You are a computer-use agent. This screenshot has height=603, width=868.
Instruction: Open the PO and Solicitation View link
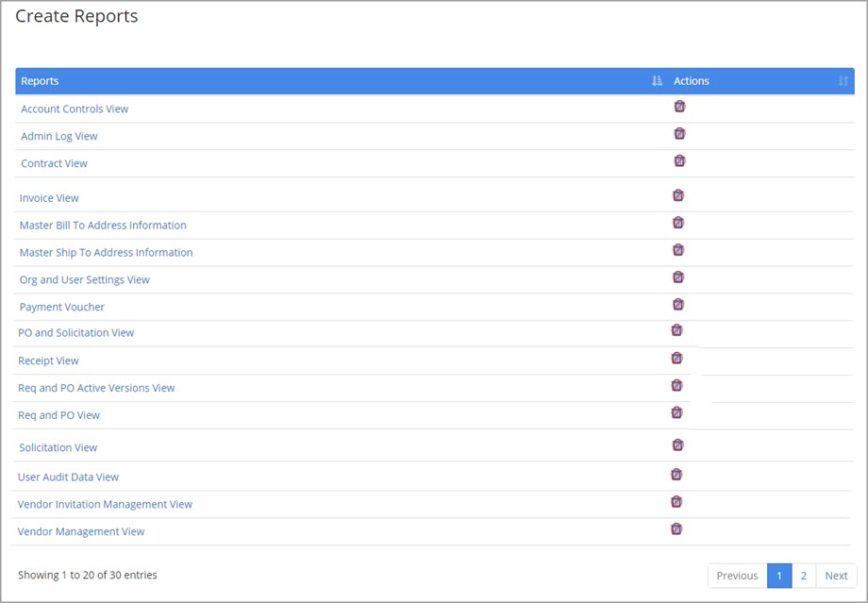76,333
